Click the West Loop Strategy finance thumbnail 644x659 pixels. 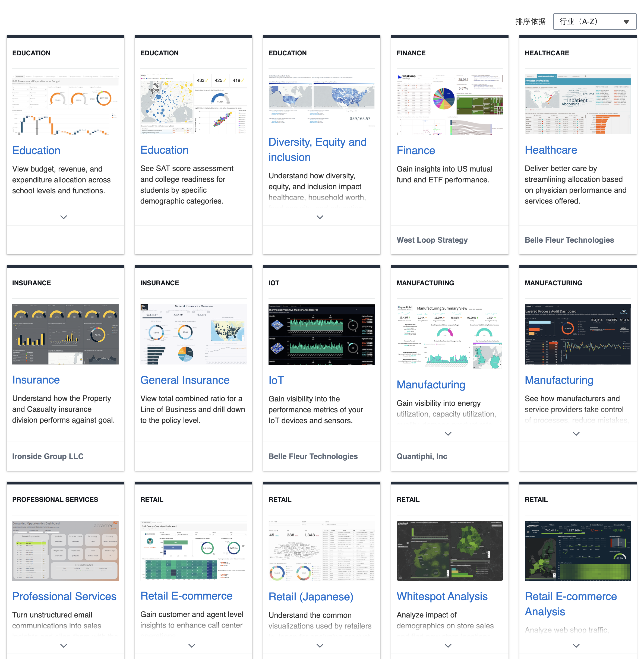click(x=450, y=104)
